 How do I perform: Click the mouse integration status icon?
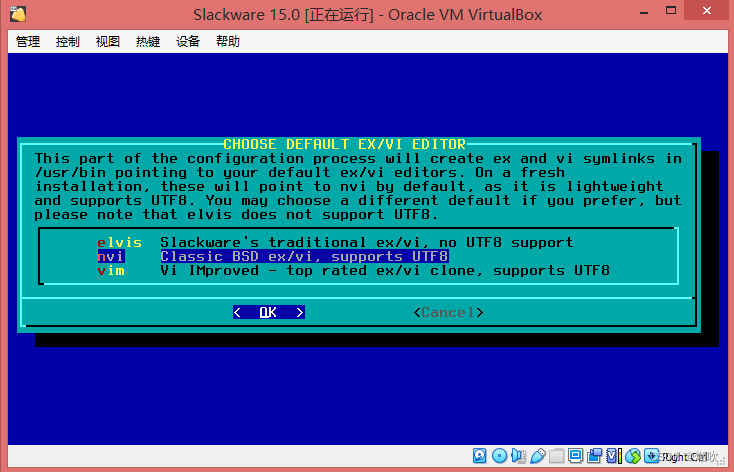pyautogui.click(x=632, y=455)
